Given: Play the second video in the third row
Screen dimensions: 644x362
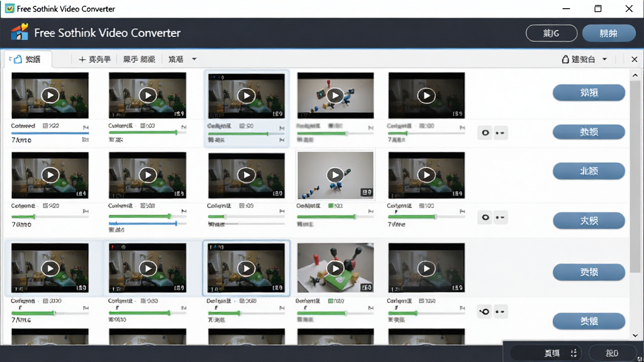Looking at the screenshot, I should tap(147, 268).
